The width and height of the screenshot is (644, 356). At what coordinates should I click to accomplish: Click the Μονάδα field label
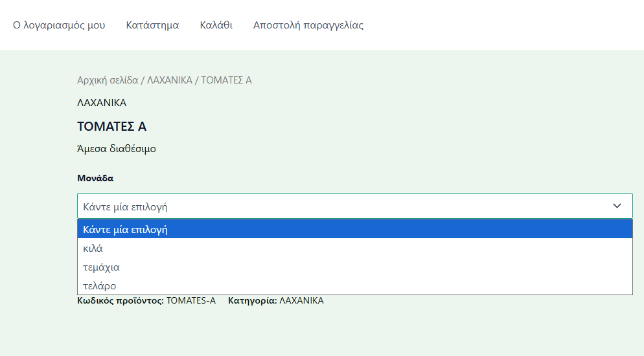pos(95,178)
